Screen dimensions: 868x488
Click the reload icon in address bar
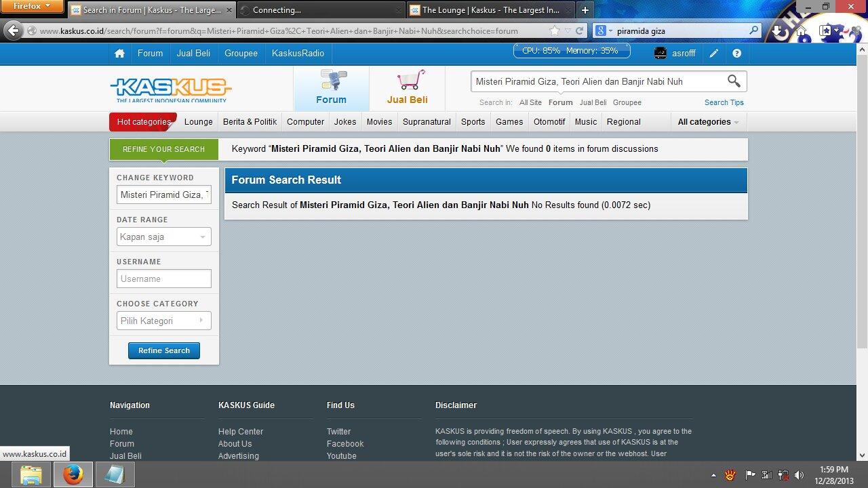pos(579,30)
